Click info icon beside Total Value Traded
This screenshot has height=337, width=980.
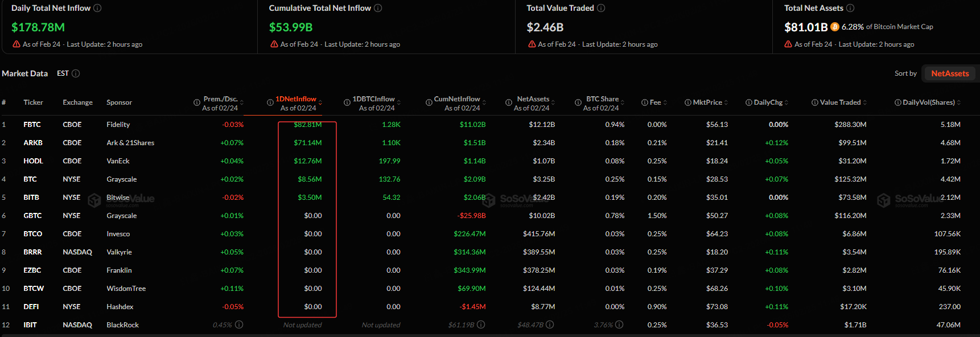point(601,8)
